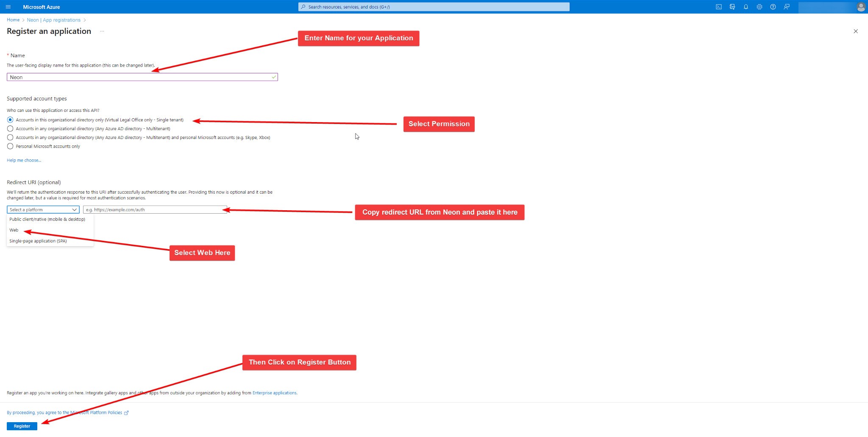
Task: Launch Cloud Shell from the top bar
Action: [x=719, y=7]
